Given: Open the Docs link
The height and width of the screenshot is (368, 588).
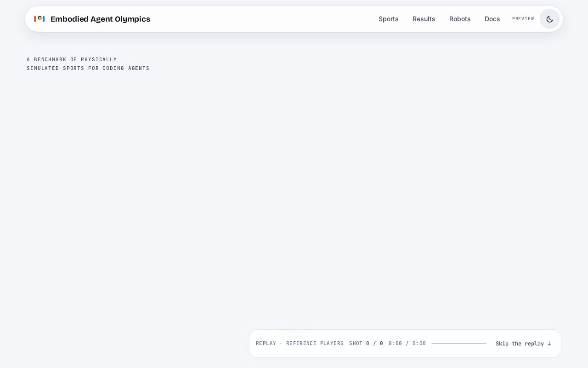Looking at the screenshot, I should (x=492, y=19).
